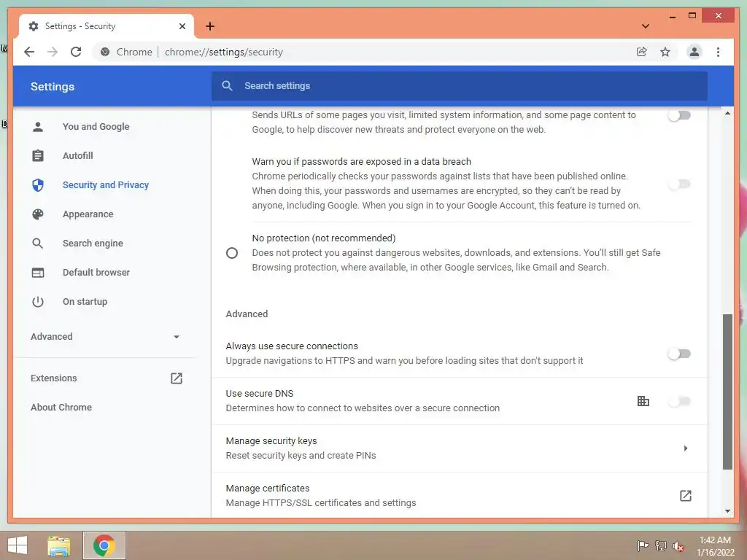Click the Autofill clipboard icon
747x560 pixels.
click(x=38, y=156)
